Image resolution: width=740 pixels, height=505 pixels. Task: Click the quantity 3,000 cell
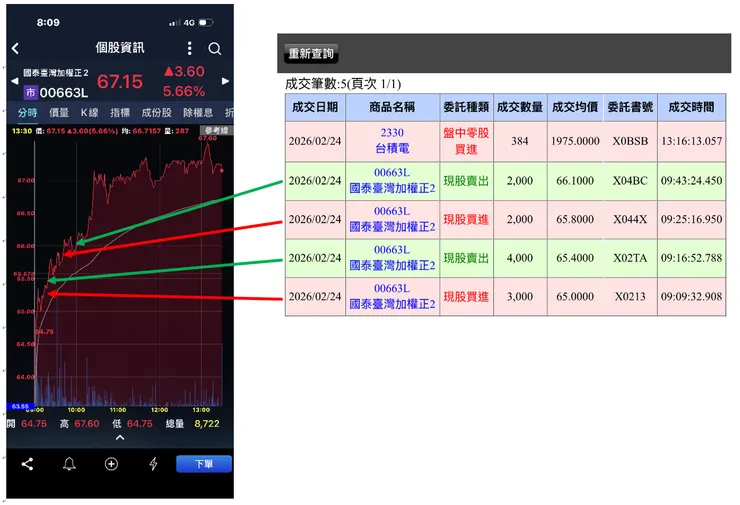(x=520, y=297)
